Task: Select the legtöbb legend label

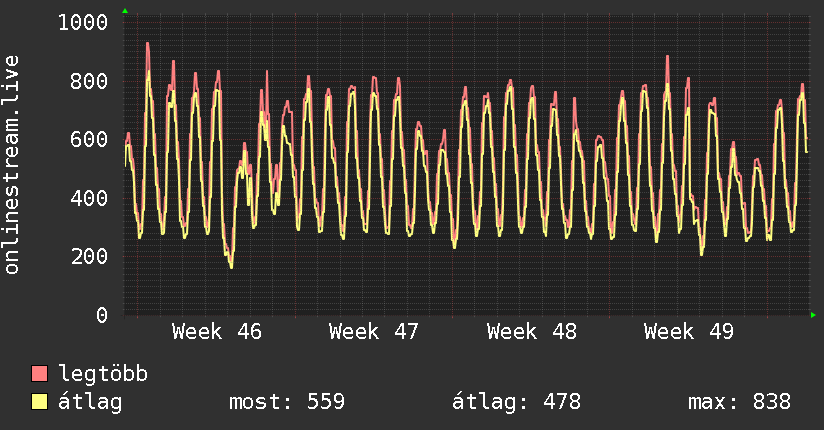Action: tap(103, 374)
